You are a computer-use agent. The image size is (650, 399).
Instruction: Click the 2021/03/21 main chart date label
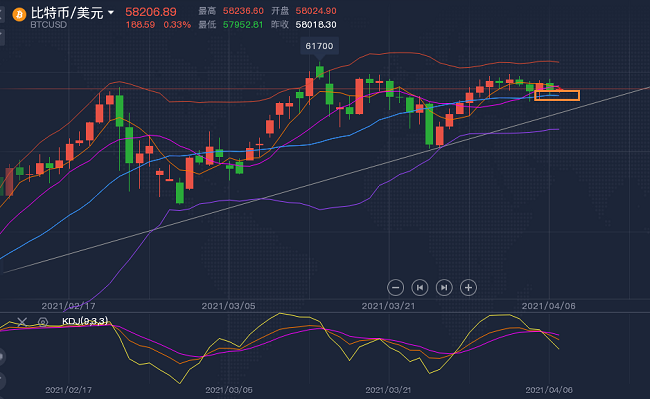[388, 306]
